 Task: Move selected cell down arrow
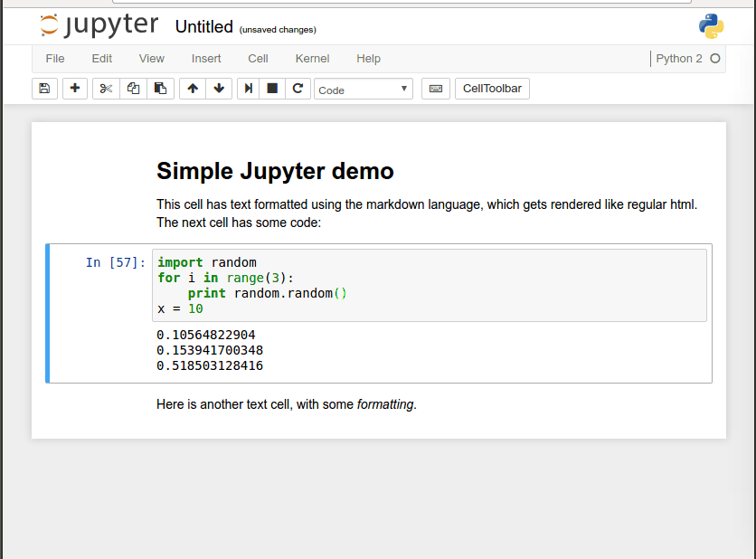tap(219, 89)
